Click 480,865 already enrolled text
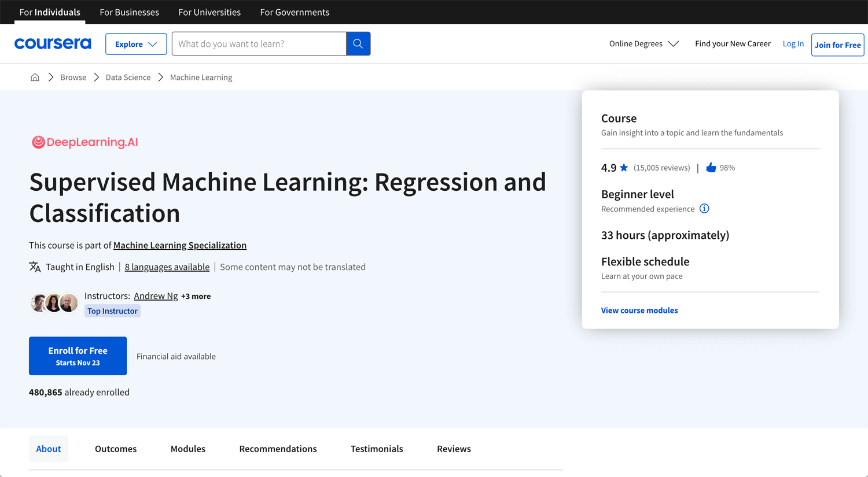Viewport: 868px width, 477px height. tap(79, 392)
